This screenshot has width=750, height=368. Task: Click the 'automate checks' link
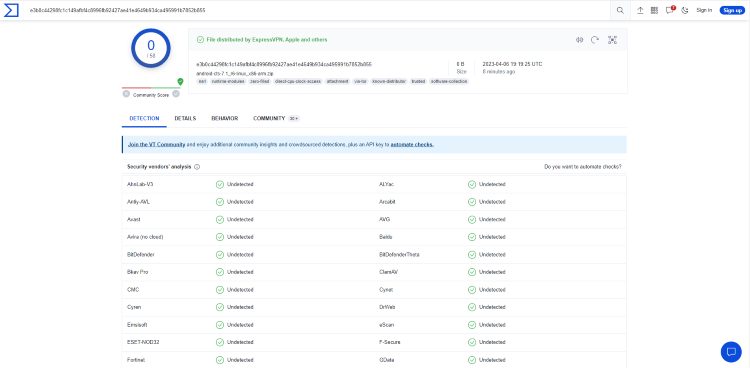coord(412,145)
